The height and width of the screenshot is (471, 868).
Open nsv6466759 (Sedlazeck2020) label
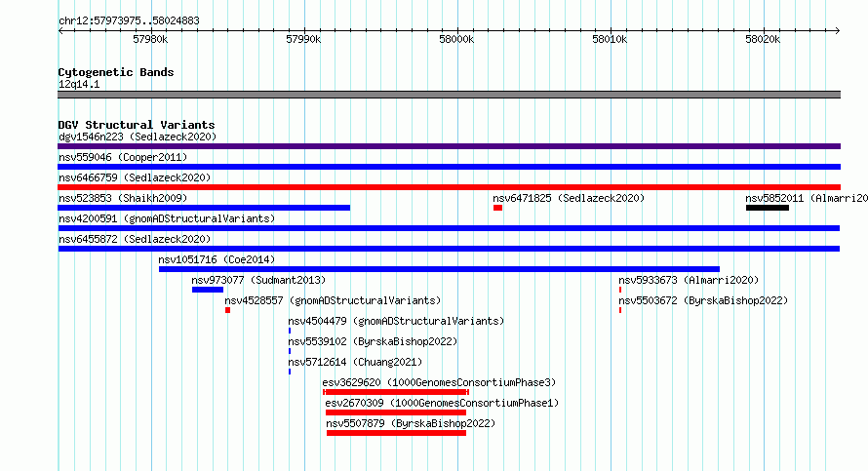135,177
